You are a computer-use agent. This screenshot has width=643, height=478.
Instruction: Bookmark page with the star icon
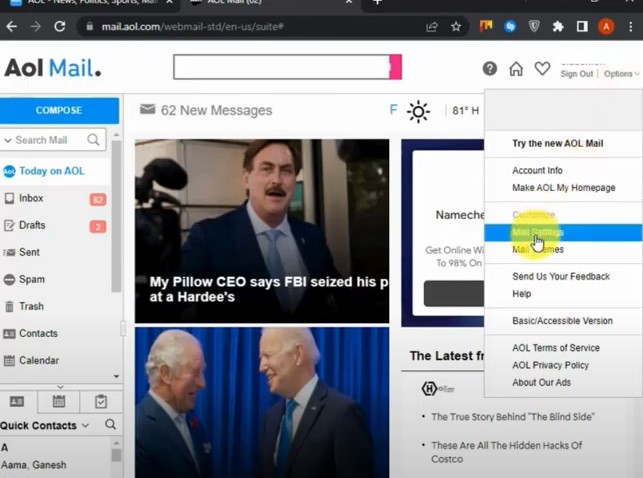point(456,27)
